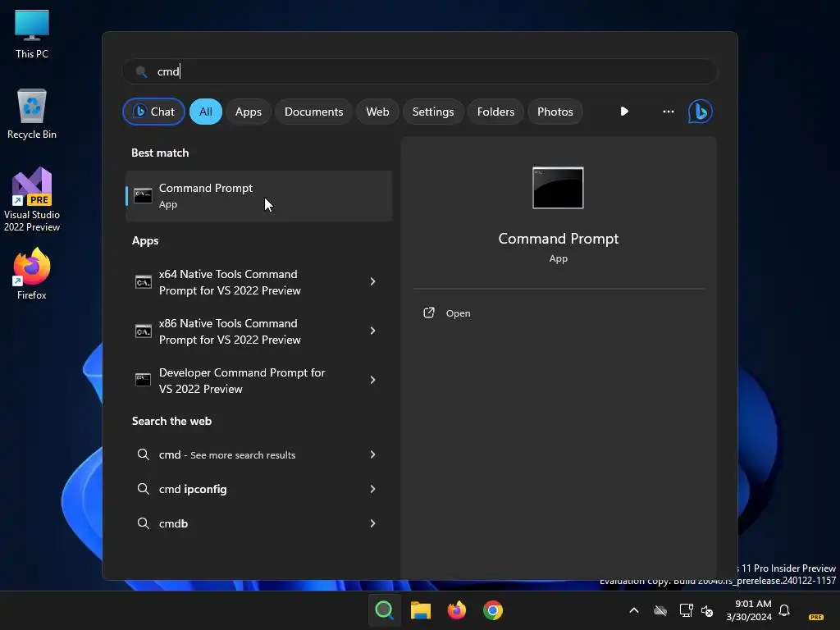Open the three-dot options menu

[x=668, y=112]
